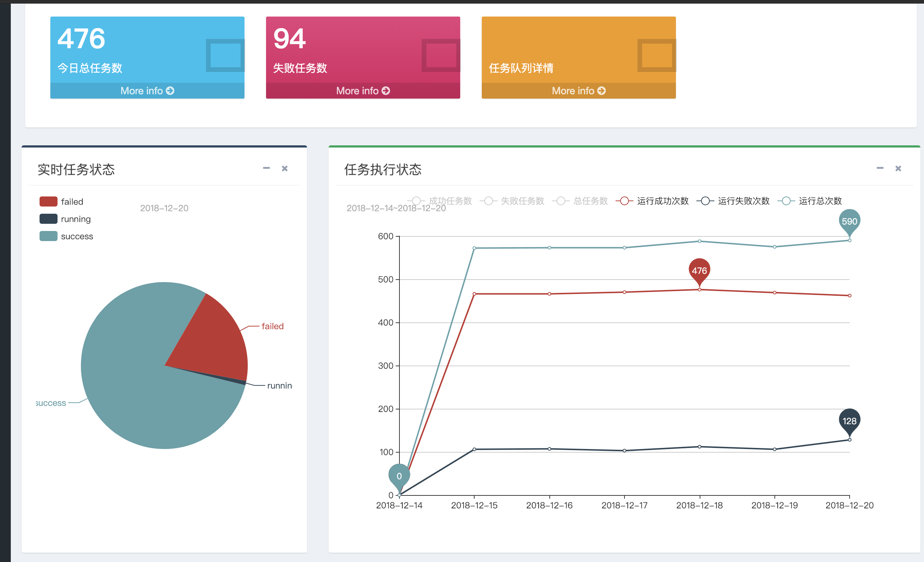Open More info for 任务队列详情
The width and height of the screenshot is (924, 562).
click(x=578, y=91)
